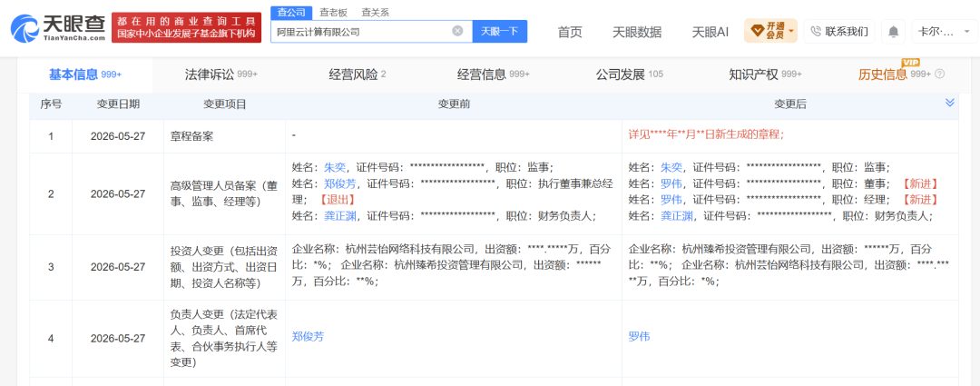Select the 查公司 search tab
The width and height of the screenshot is (980, 386).
290,12
